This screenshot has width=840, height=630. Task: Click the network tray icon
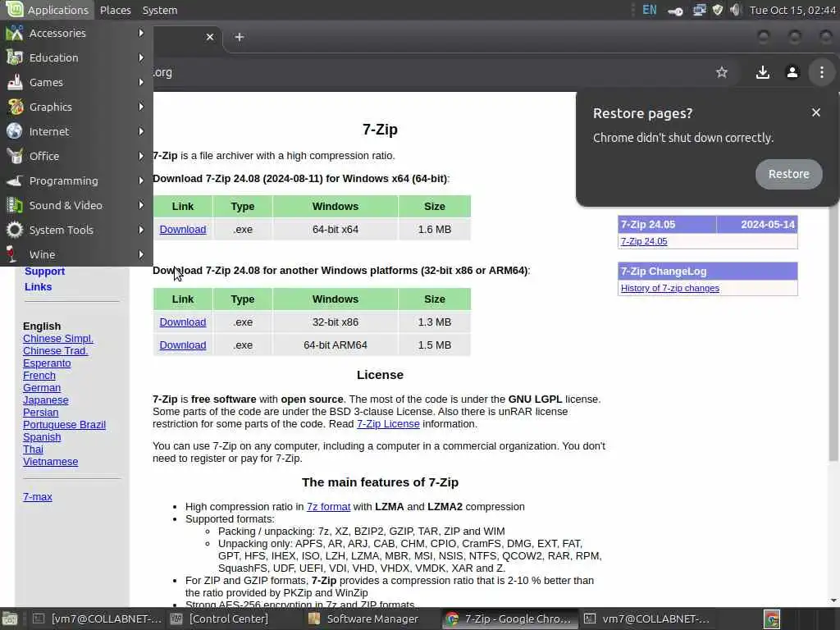(x=699, y=10)
